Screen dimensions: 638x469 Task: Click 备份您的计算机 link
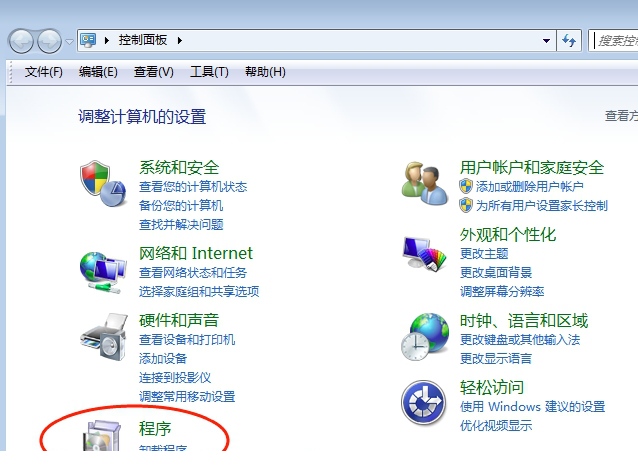(x=181, y=205)
